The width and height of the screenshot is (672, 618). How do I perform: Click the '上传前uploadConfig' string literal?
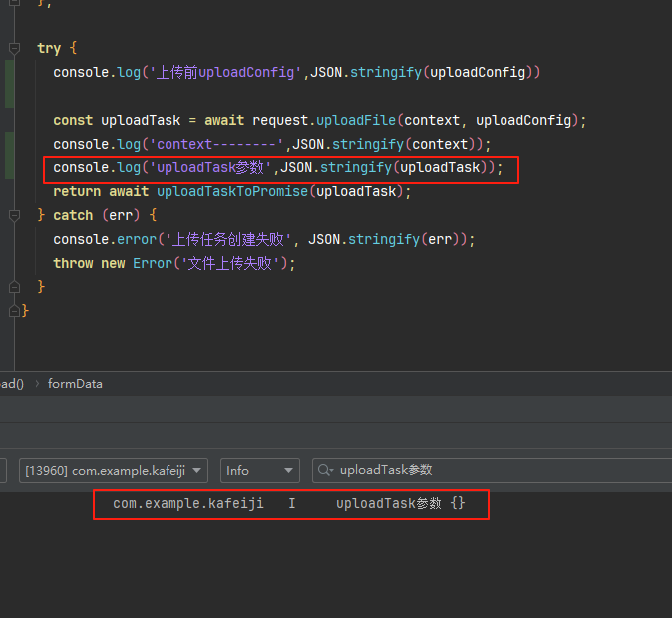coord(225,72)
